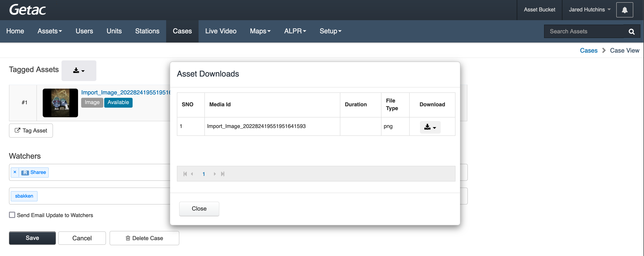Click into the Search Assets field
Image resolution: width=644 pixels, height=256 pixels.
point(584,31)
